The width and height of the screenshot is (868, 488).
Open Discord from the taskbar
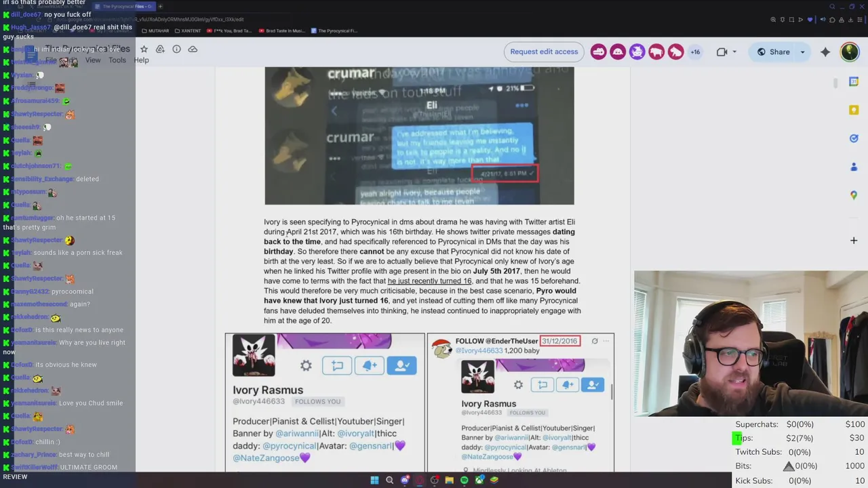[405, 480]
